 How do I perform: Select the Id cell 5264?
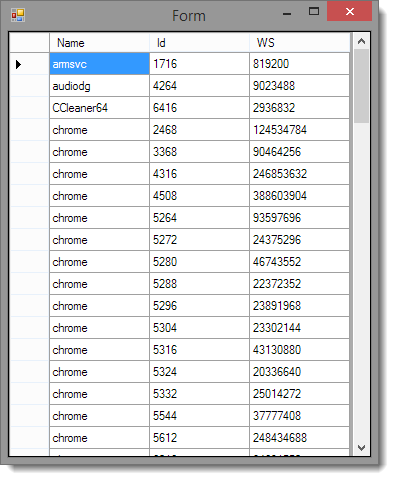click(x=199, y=218)
